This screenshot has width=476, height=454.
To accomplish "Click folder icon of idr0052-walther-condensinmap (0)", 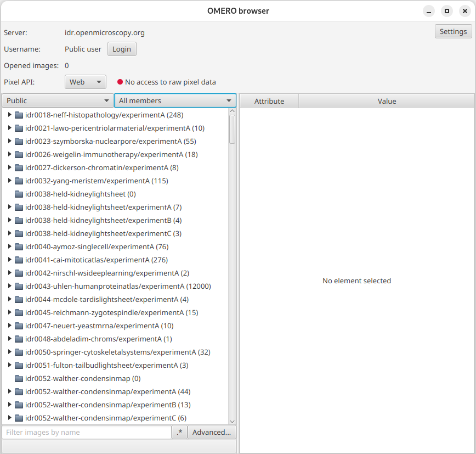I will 19,379.
